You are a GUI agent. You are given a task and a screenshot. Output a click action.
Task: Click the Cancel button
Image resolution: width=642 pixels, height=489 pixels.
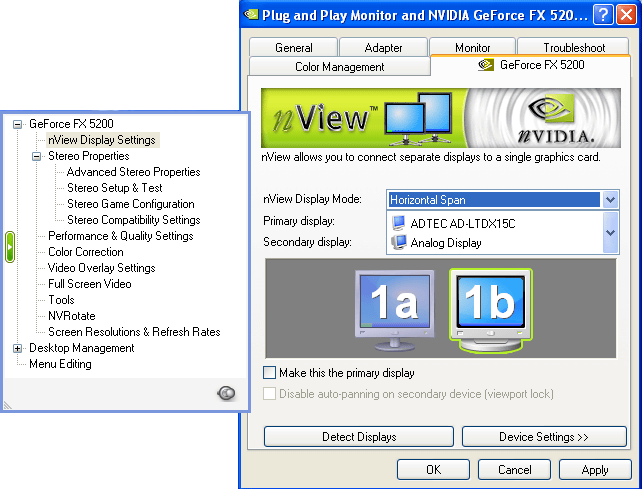point(514,469)
